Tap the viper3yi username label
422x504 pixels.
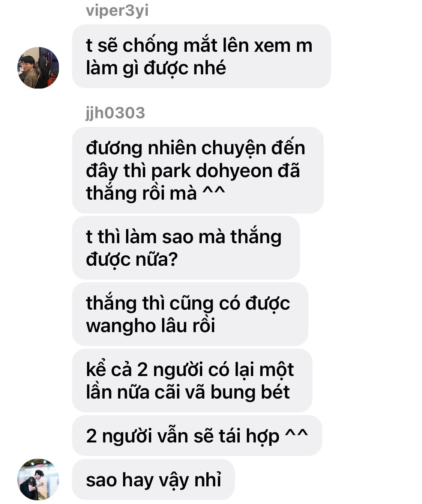117,11
